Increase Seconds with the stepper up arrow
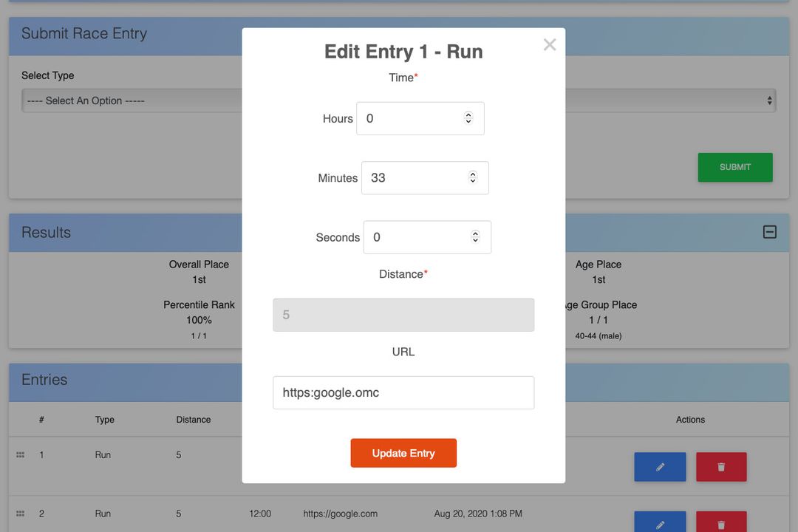 click(x=475, y=232)
